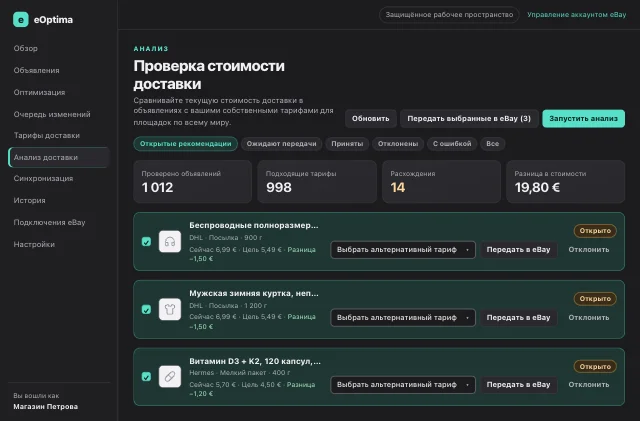640x421 pixels.
Task: Switch to the Ожидают передачи filter
Action: tap(281, 144)
